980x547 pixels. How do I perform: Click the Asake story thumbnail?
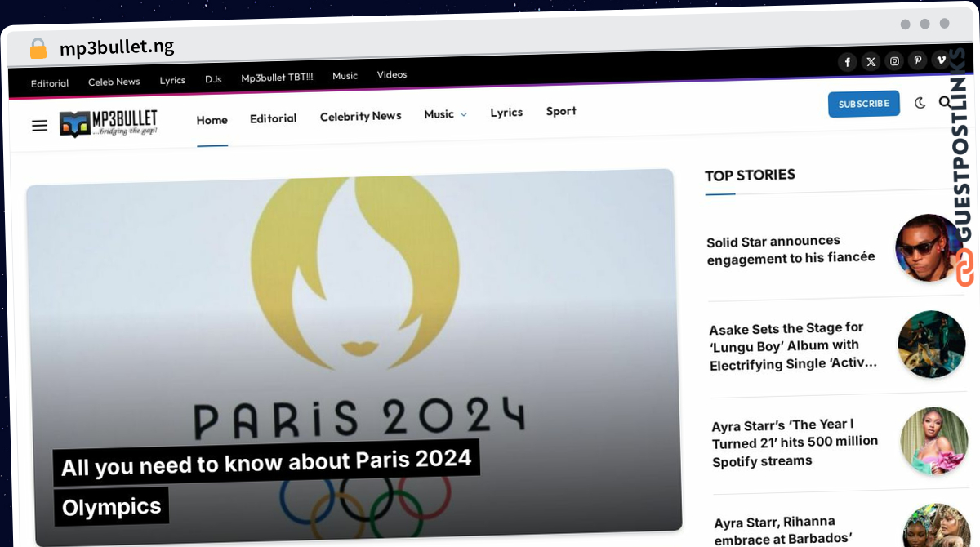coord(932,345)
